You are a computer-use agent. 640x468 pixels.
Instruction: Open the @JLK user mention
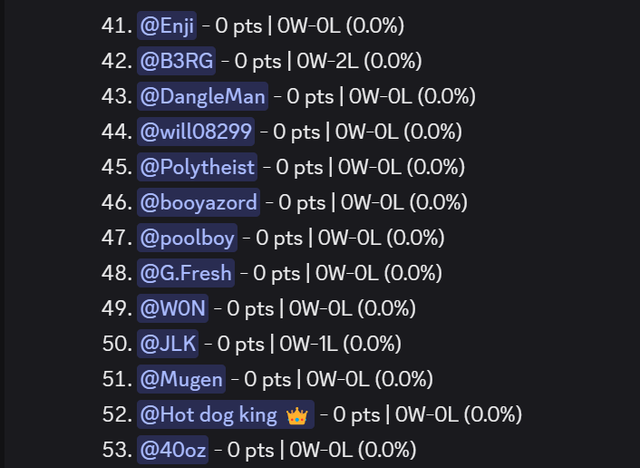coord(168,344)
